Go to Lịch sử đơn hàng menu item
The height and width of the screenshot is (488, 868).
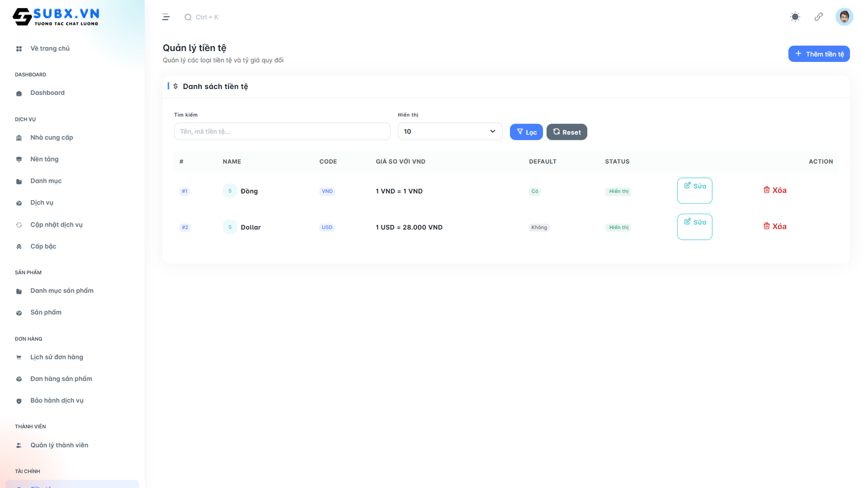57,357
